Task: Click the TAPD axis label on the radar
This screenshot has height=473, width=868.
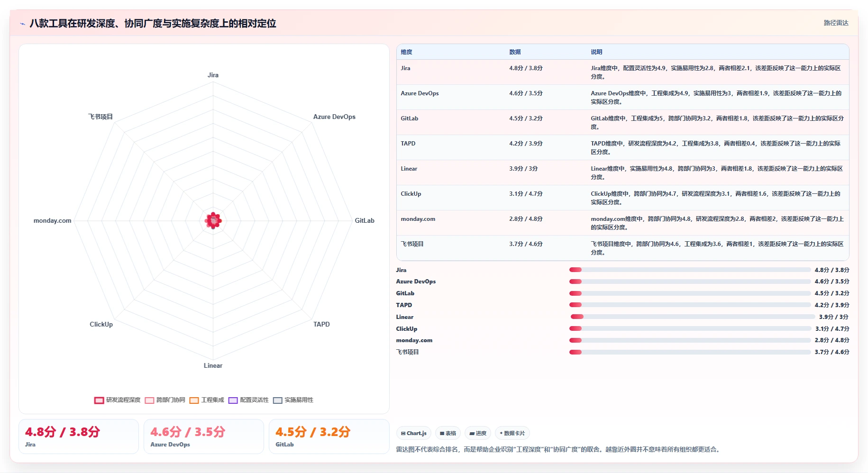Action: click(321, 324)
